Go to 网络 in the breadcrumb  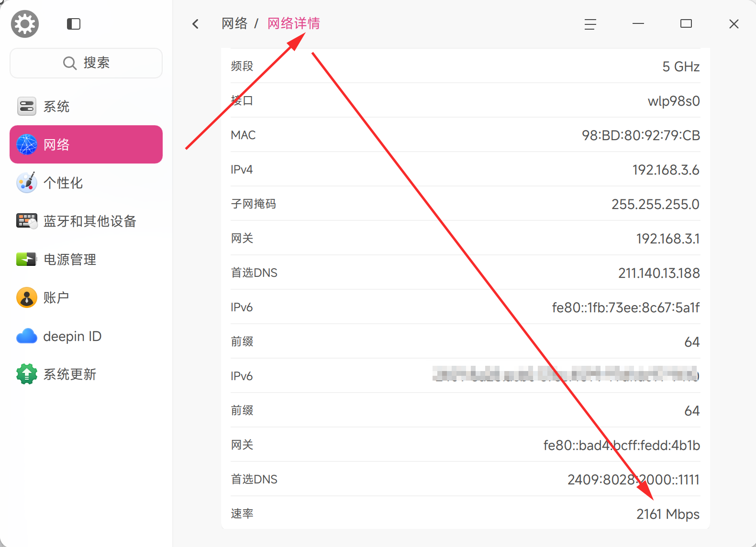pyautogui.click(x=234, y=23)
